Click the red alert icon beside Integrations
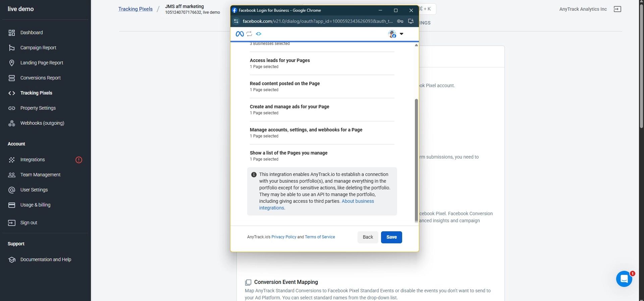This screenshot has width=644, height=301. pos(79,160)
